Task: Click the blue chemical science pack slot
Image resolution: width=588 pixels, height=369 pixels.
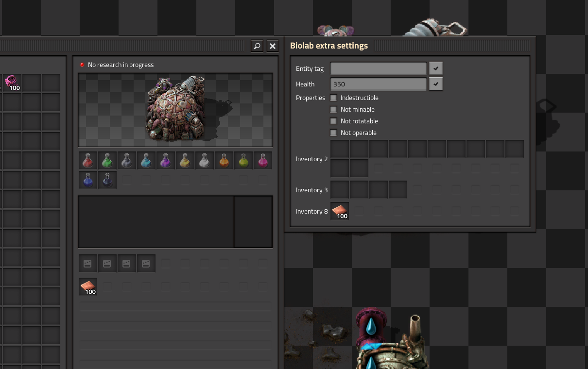Action: [x=146, y=161]
